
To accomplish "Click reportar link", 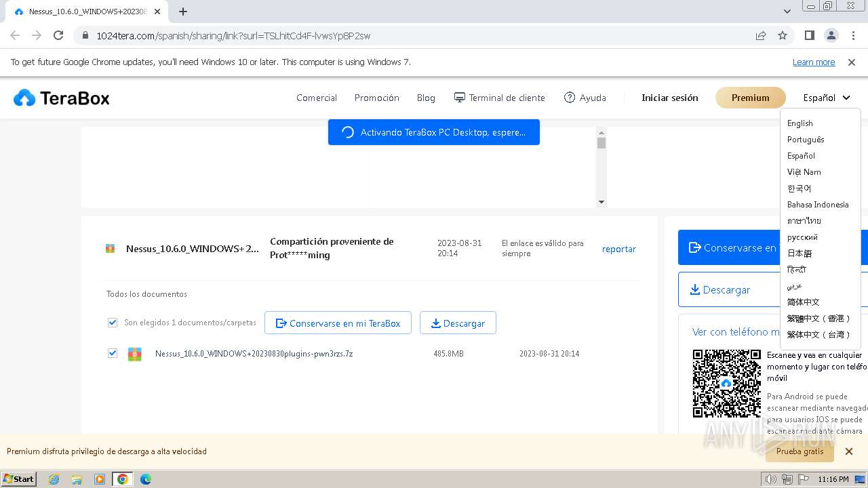I will tap(619, 249).
